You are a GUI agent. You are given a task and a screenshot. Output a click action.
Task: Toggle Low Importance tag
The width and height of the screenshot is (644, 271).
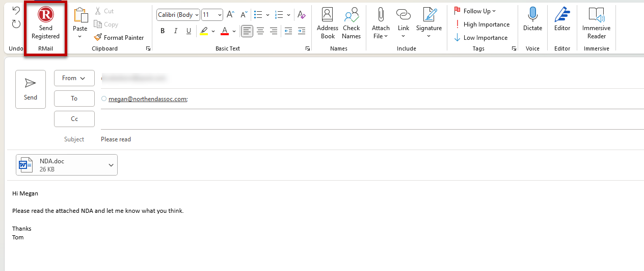point(481,38)
